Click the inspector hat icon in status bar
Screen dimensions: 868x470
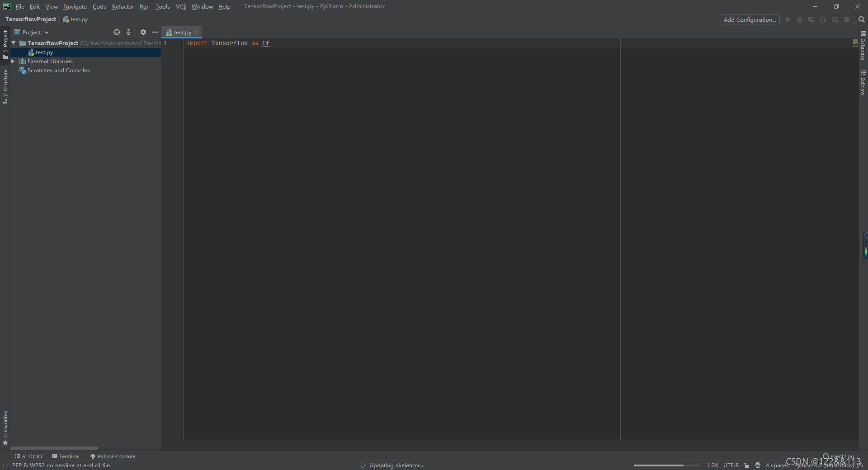pos(758,465)
